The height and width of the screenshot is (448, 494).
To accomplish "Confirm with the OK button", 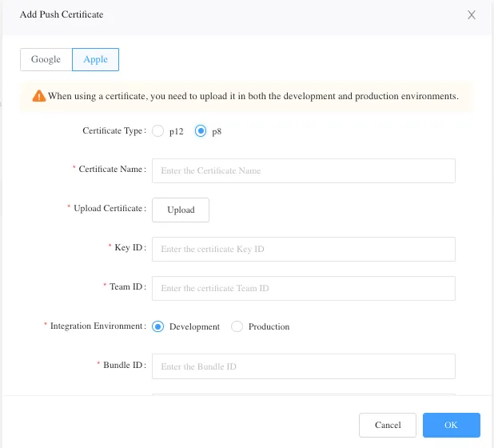I will (451, 425).
